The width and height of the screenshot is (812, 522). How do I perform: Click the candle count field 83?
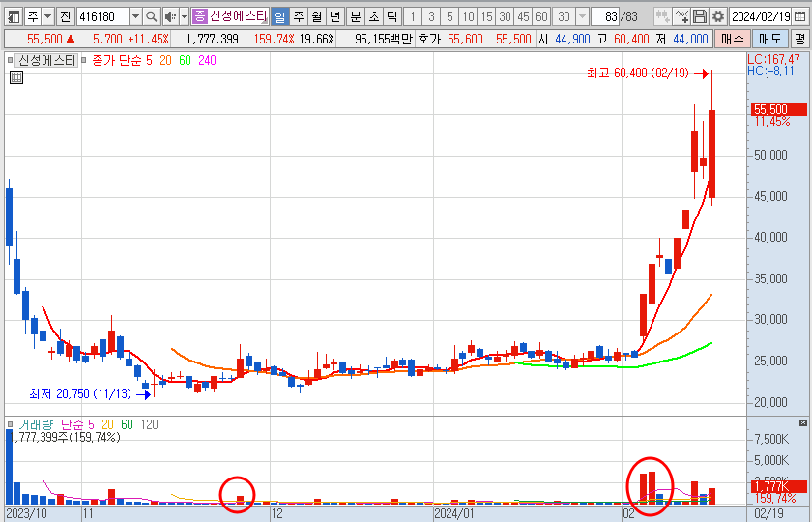point(605,17)
